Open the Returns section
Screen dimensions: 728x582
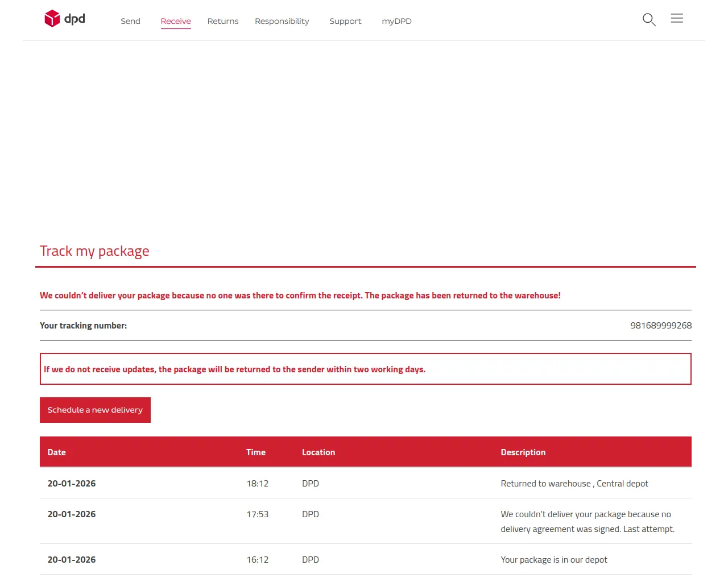click(223, 21)
